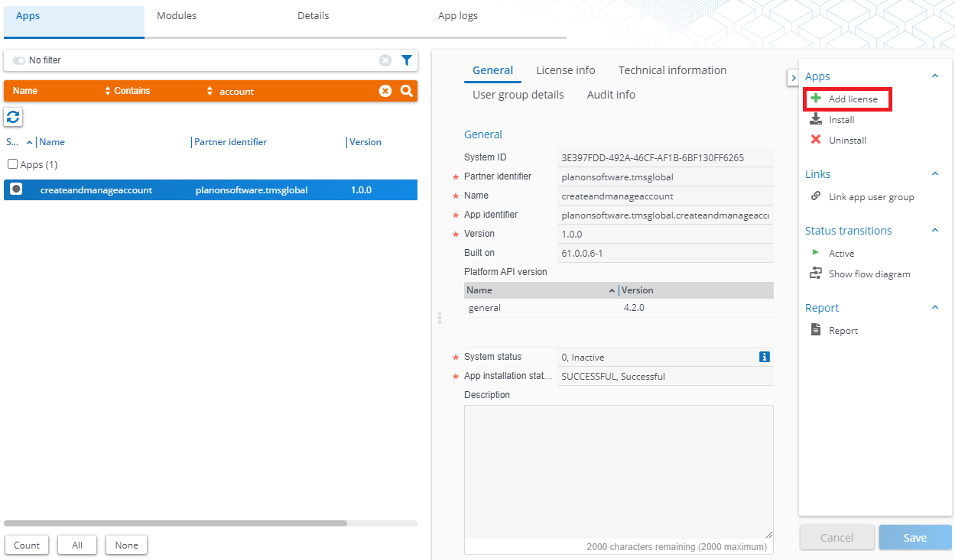Click the App installation status Successful value
Screen dimensions: 955x560
tap(664, 376)
